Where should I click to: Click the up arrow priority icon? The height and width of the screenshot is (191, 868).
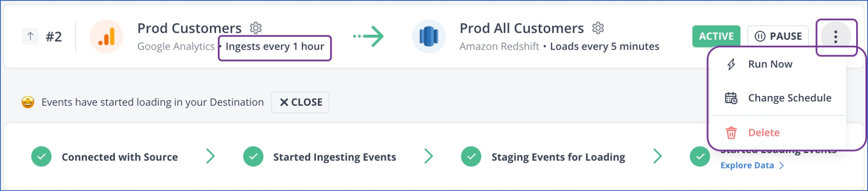click(30, 37)
